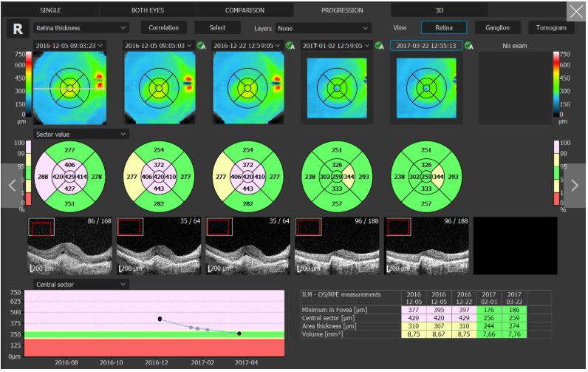Switch view to Ganglion

click(x=497, y=27)
